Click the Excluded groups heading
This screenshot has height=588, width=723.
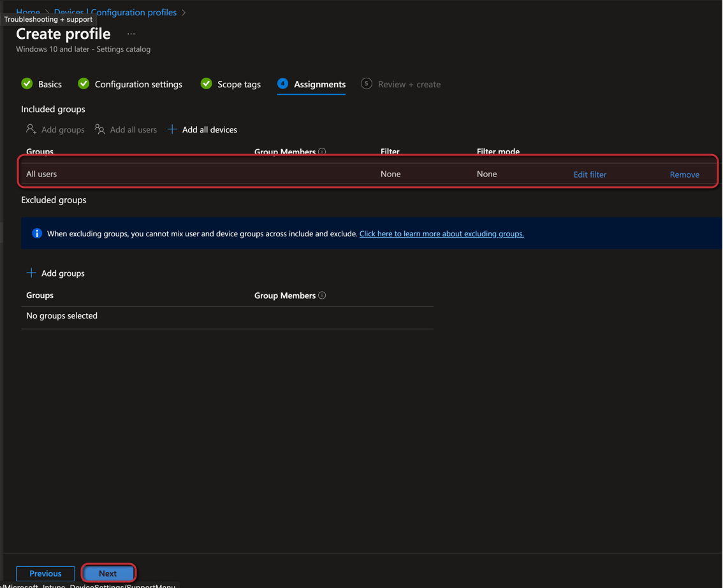54,200
